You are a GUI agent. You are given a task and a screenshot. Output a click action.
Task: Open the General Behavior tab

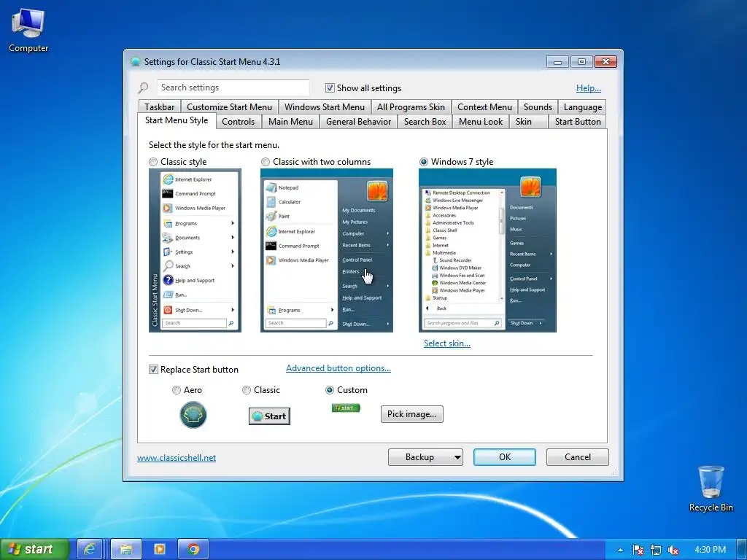click(358, 122)
